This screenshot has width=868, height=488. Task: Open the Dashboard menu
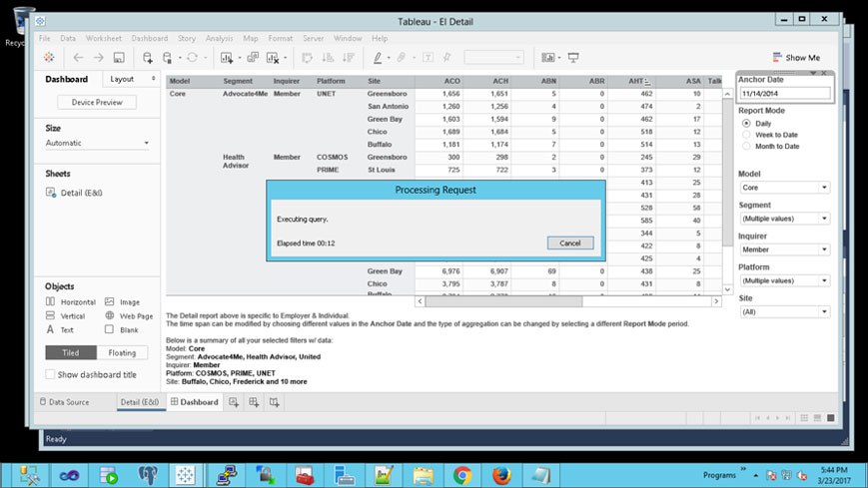[150, 38]
